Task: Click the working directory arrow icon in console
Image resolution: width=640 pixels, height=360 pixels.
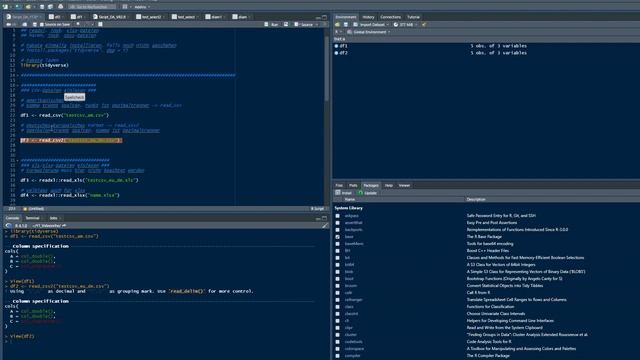Action: point(64,225)
